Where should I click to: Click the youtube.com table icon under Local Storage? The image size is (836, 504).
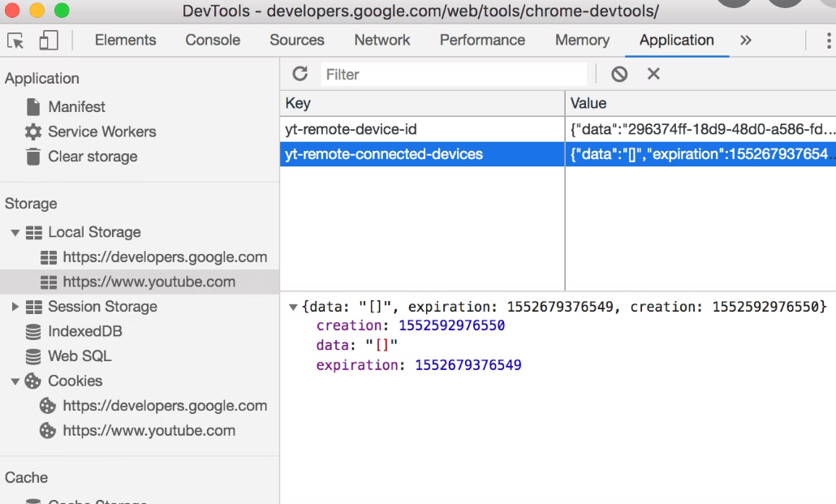(x=49, y=282)
